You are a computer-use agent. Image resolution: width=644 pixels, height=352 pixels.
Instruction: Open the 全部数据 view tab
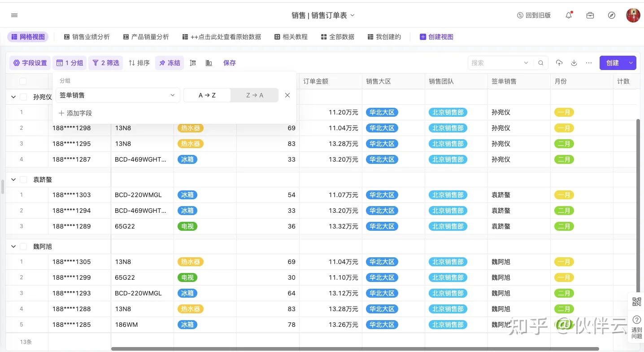[338, 37]
